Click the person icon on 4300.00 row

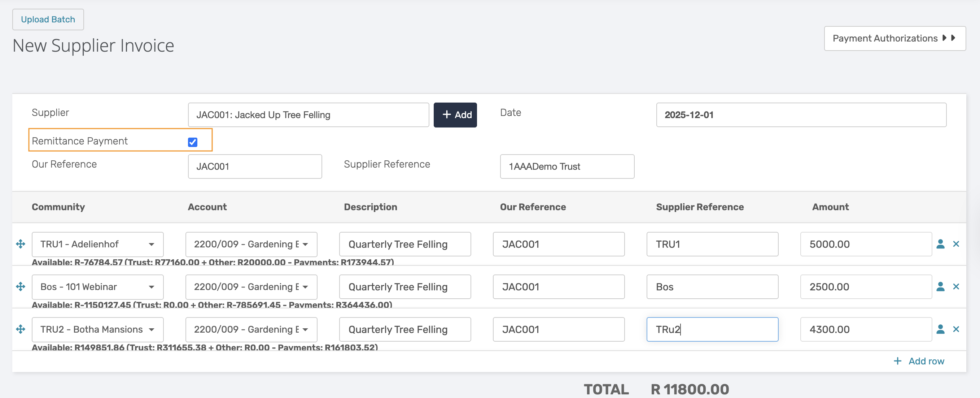940,329
